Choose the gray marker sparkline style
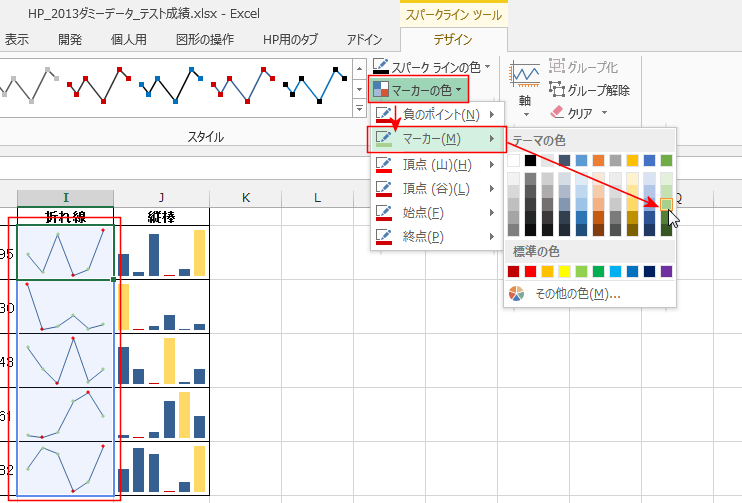Viewport: 742px width, 503px height. [29, 85]
